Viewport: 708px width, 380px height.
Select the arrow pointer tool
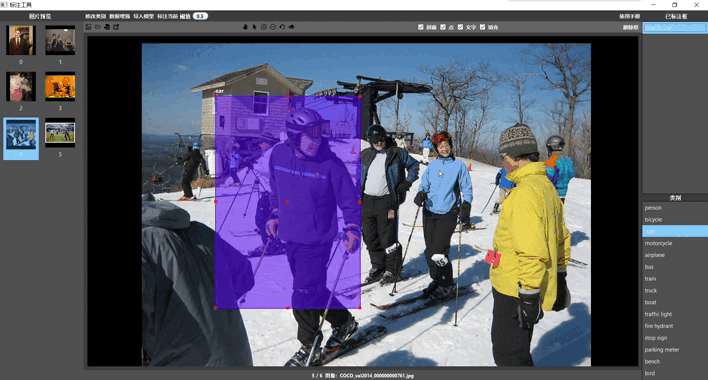coord(255,27)
